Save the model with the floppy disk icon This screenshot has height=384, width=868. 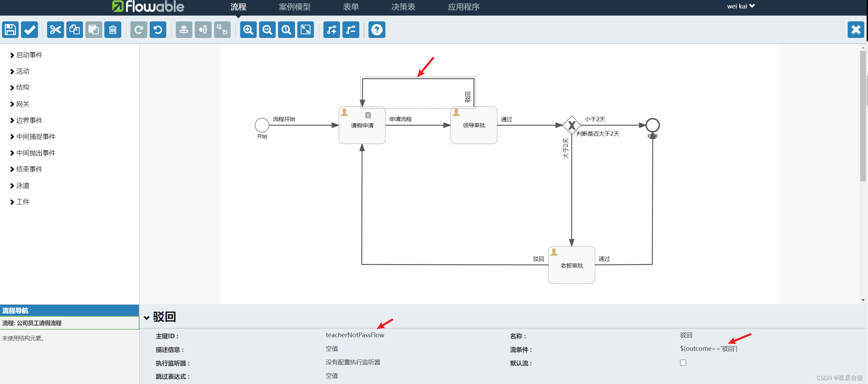[x=10, y=30]
